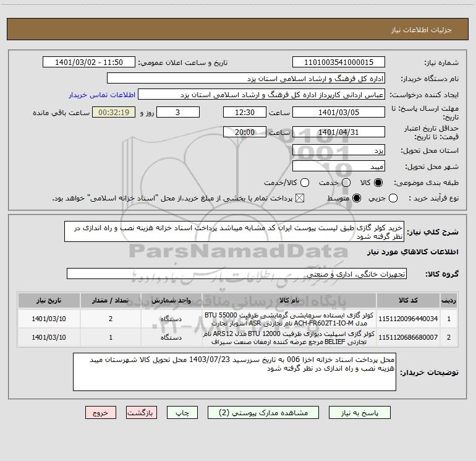Click product code 115112009644​0034

(x=408, y=319)
